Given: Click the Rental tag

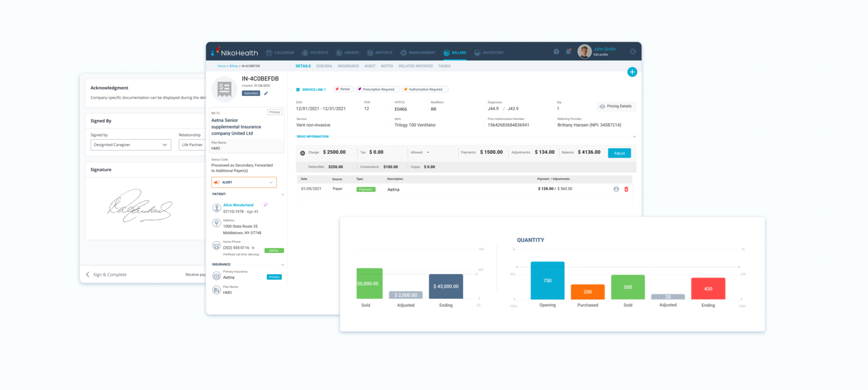Looking at the screenshot, I should point(343,89).
